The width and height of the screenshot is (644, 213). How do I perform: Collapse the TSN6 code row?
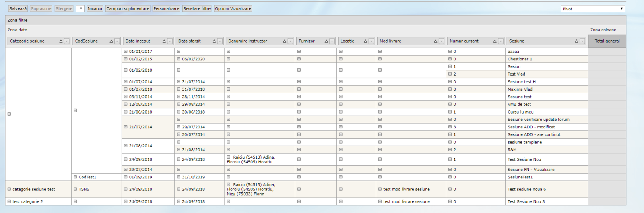point(75,189)
